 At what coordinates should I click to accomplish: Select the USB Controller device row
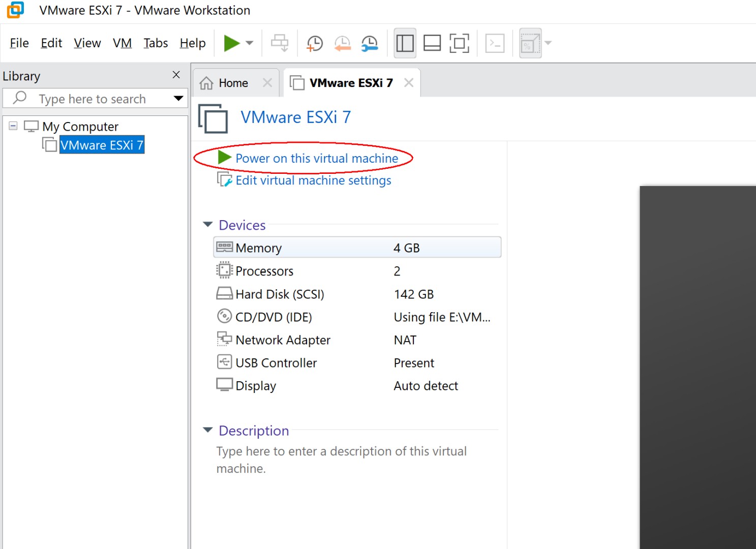[x=357, y=362]
